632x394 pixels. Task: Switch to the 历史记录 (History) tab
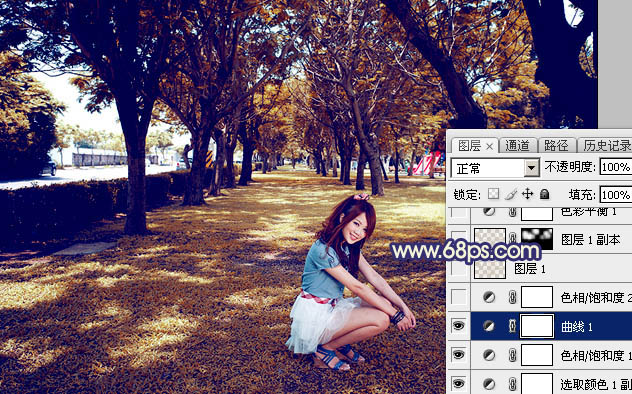607,146
